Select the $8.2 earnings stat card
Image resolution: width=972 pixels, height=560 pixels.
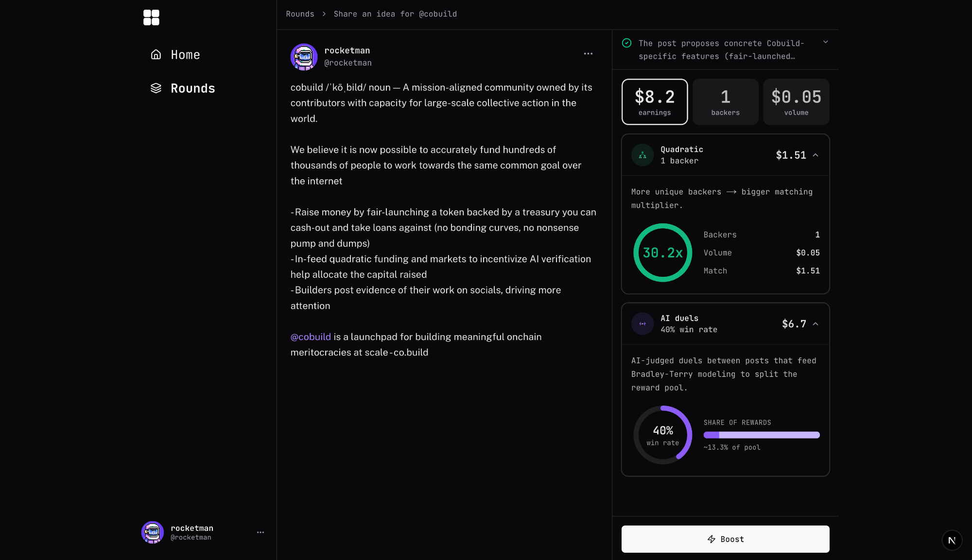click(x=655, y=102)
